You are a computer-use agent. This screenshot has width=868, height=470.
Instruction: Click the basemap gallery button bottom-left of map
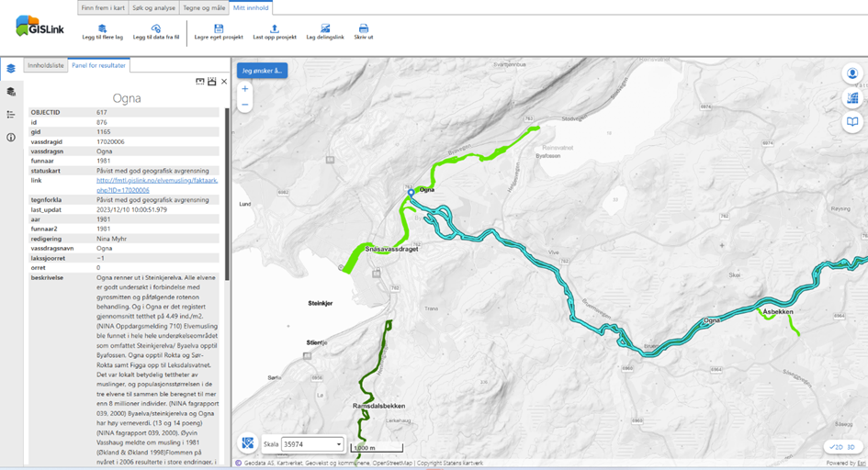click(x=247, y=444)
